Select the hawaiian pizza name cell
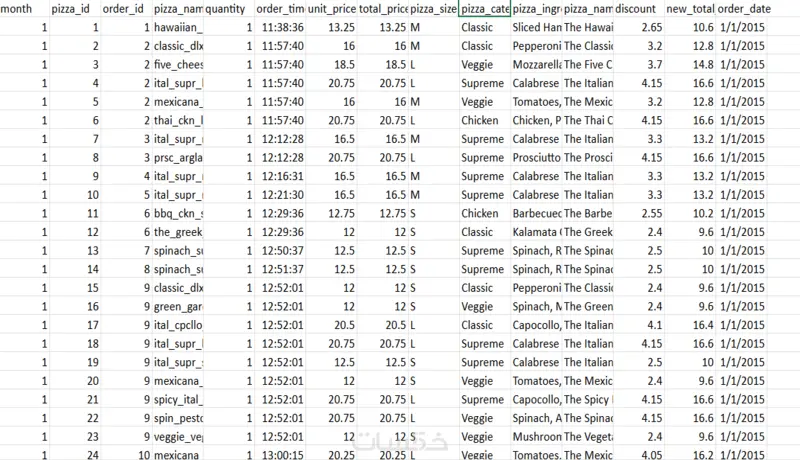Image resolution: width=800 pixels, height=460 pixels. pyautogui.click(x=178, y=27)
